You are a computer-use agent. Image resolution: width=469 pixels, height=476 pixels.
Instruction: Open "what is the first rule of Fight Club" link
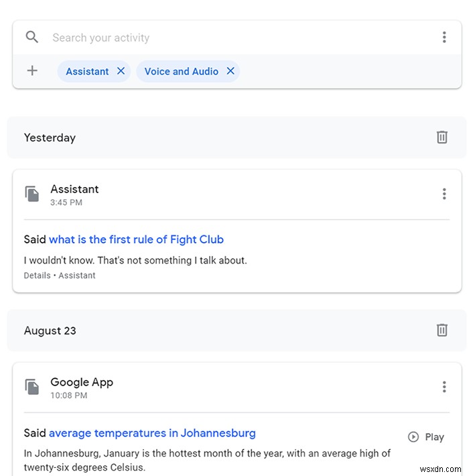click(136, 239)
